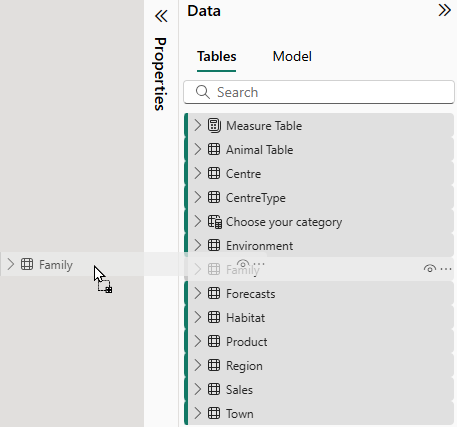Expand the Region table chevron
This screenshot has width=457, height=427.
point(198,366)
